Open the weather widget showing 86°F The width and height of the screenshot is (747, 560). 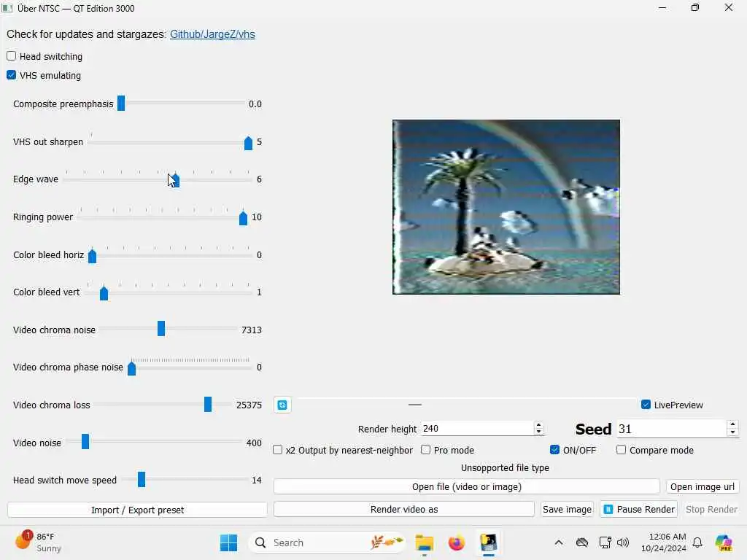tap(38, 542)
